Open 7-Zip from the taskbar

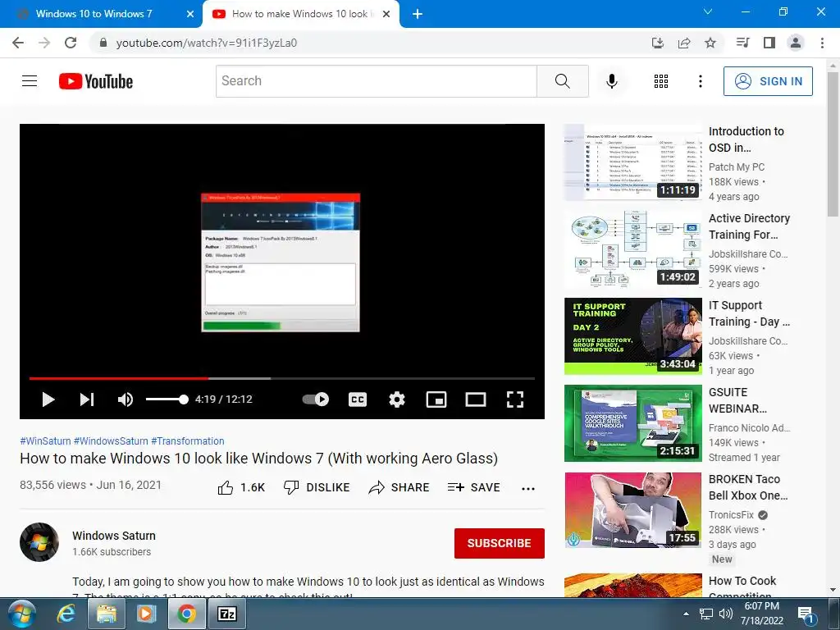[x=226, y=614]
